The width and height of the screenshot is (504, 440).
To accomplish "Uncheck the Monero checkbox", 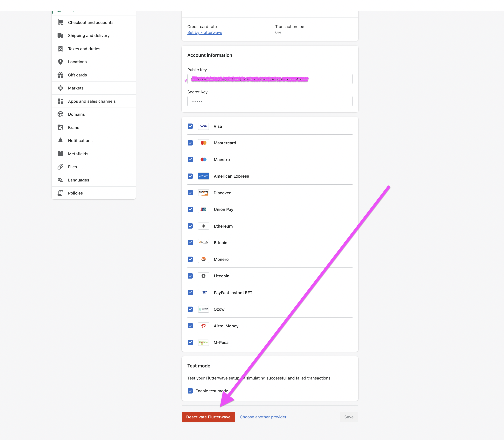I will tap(190, 259).
